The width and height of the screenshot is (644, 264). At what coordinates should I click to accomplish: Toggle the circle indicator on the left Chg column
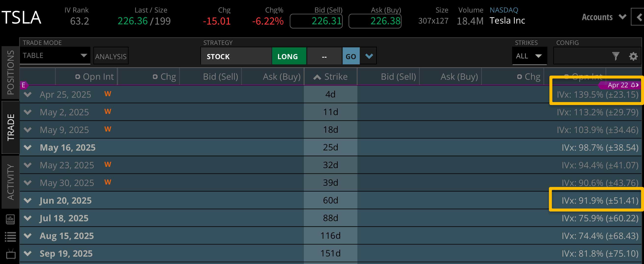(156, 77)
